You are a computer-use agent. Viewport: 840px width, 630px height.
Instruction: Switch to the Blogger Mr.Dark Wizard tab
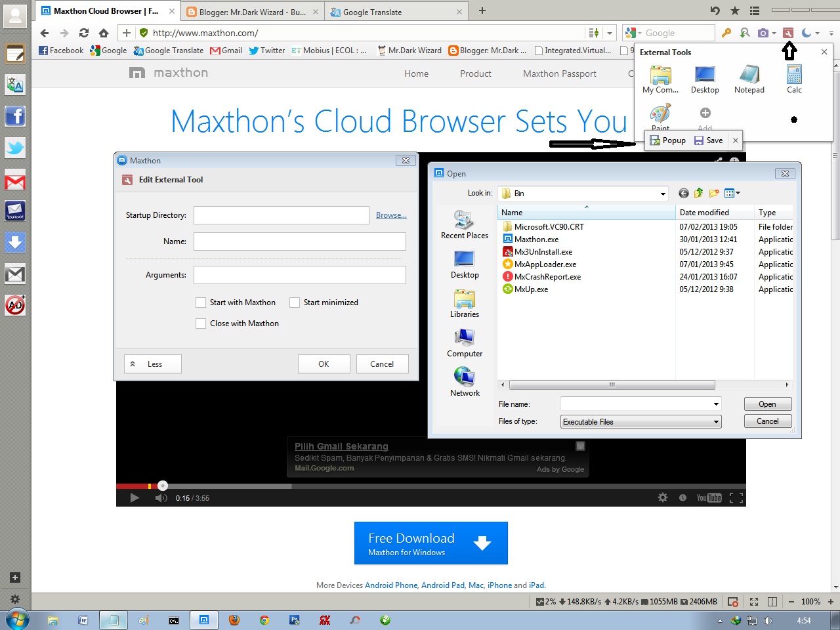(252, 12)
